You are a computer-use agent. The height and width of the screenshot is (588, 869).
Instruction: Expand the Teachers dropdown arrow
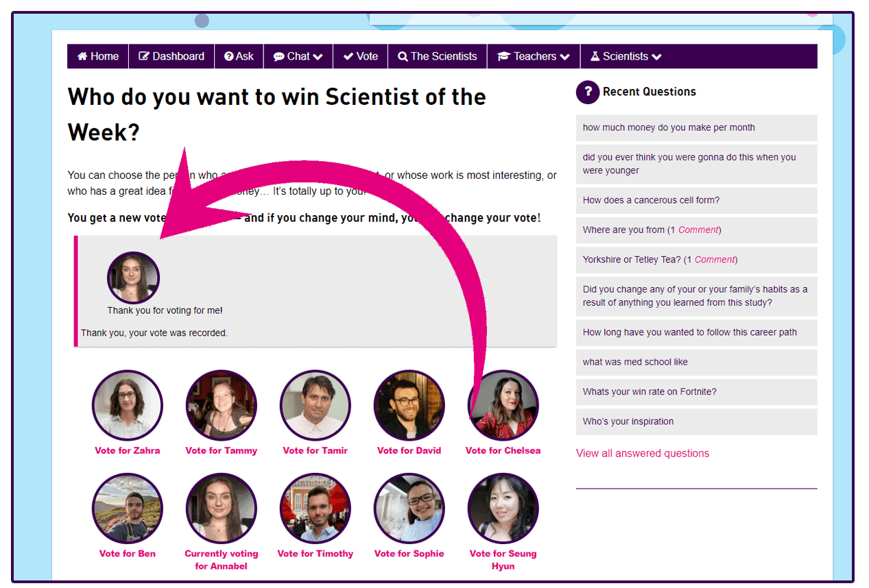(564, 57)
